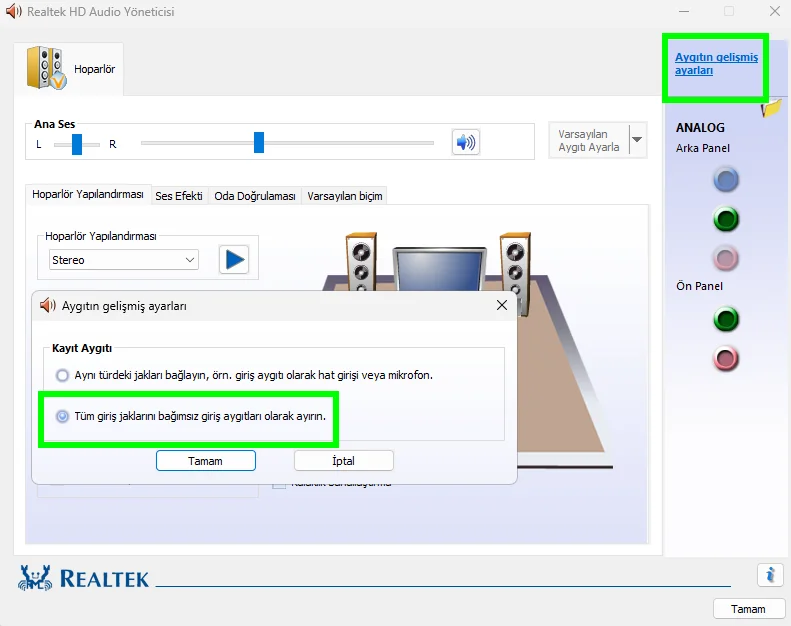This screenshot has height=626, width=791.
Task: Click the 'Kayıt Aygıtı' group label
Action: (82, 348)
